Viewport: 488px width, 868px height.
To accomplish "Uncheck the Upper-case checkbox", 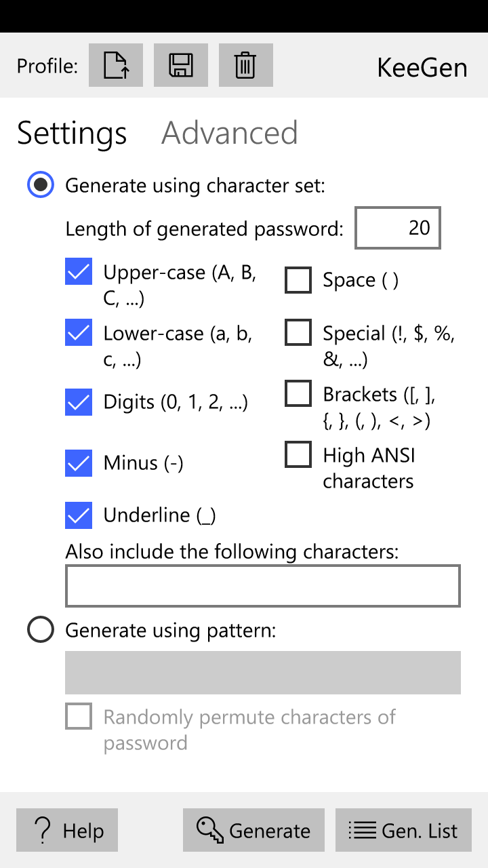I will coord(79,273).
